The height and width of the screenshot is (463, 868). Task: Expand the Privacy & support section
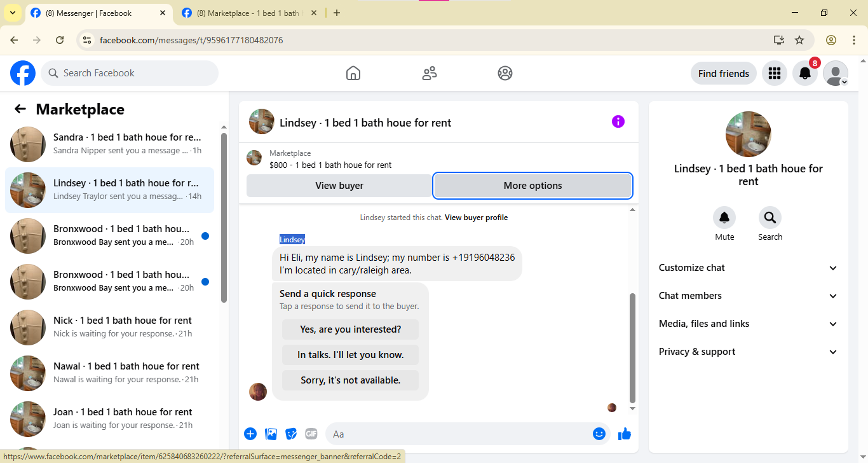click(x=749, y=352)
